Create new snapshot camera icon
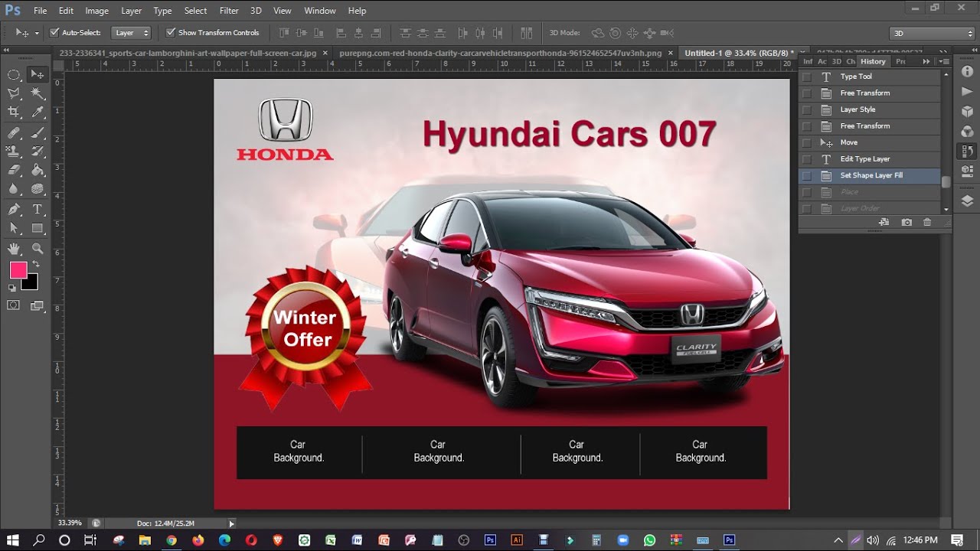980x551 pixels. coord(906,222)
